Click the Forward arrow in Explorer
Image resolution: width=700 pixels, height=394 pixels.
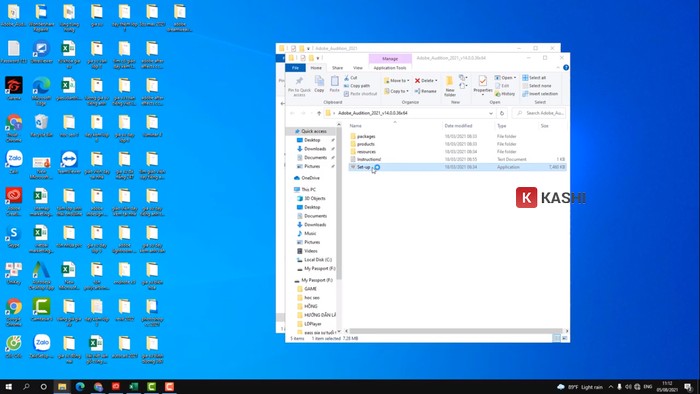pos(303,113)
